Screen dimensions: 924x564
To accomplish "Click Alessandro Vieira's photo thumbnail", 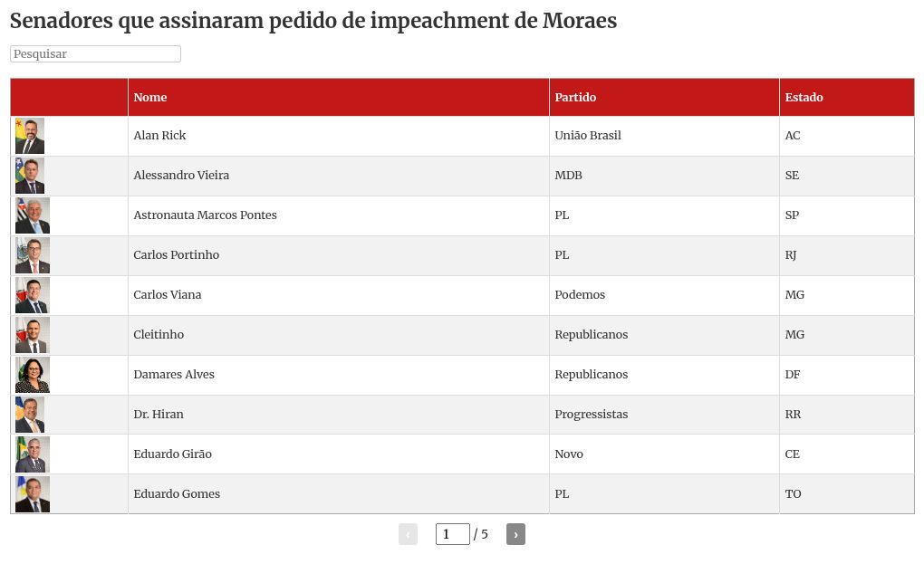I will click(x=30, y=176).
